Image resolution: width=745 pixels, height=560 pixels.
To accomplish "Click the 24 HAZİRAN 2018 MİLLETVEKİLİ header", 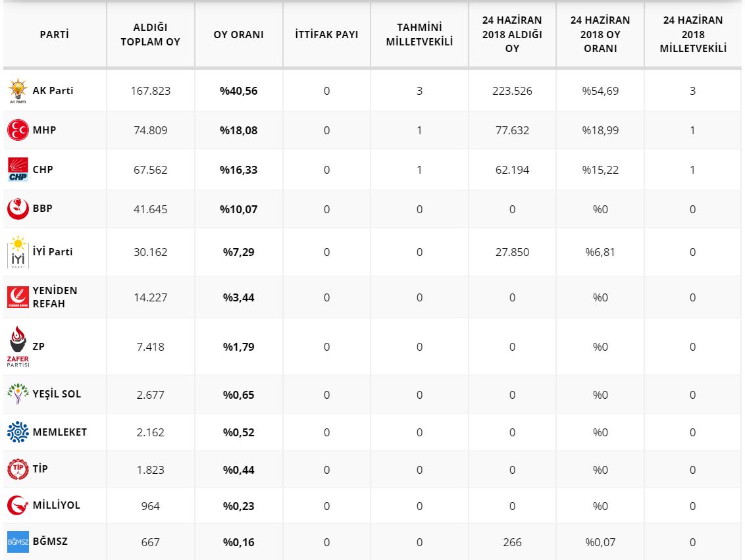I will pyautogui.click(x=692, y=35).
